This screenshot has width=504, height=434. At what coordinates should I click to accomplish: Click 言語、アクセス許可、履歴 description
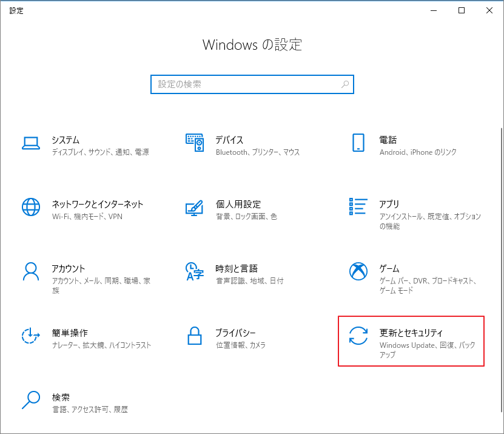coord(90,410)
